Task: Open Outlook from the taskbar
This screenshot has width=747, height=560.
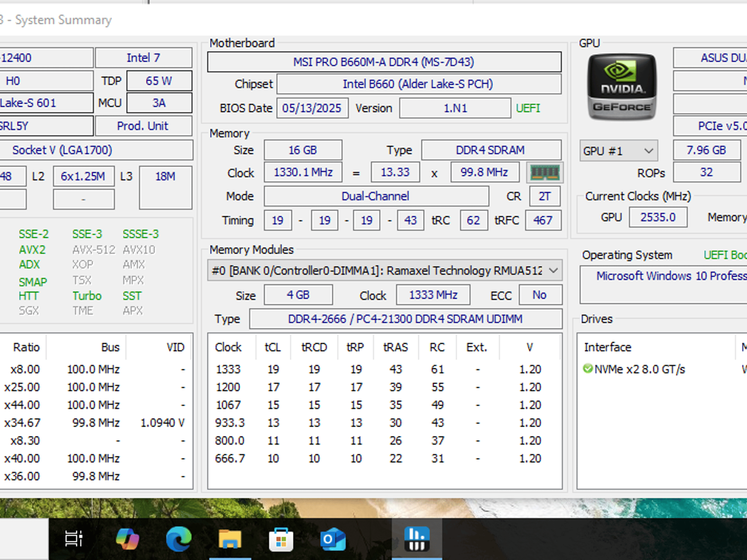Action: pos(332,539)
